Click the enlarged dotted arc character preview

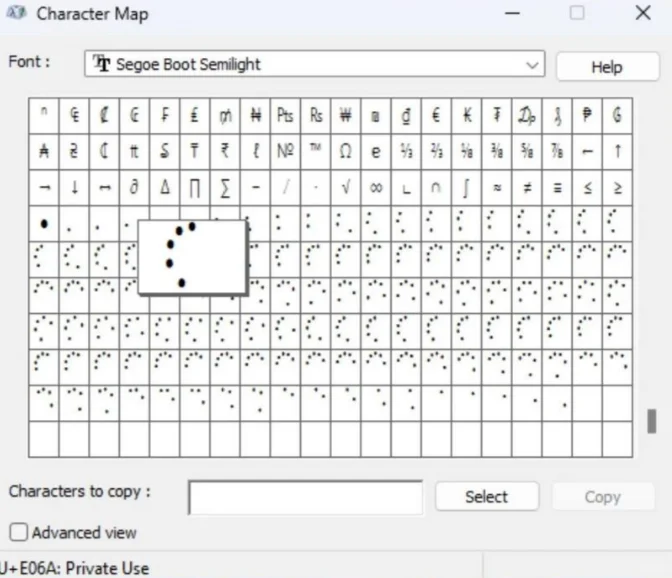coord(192,257)
